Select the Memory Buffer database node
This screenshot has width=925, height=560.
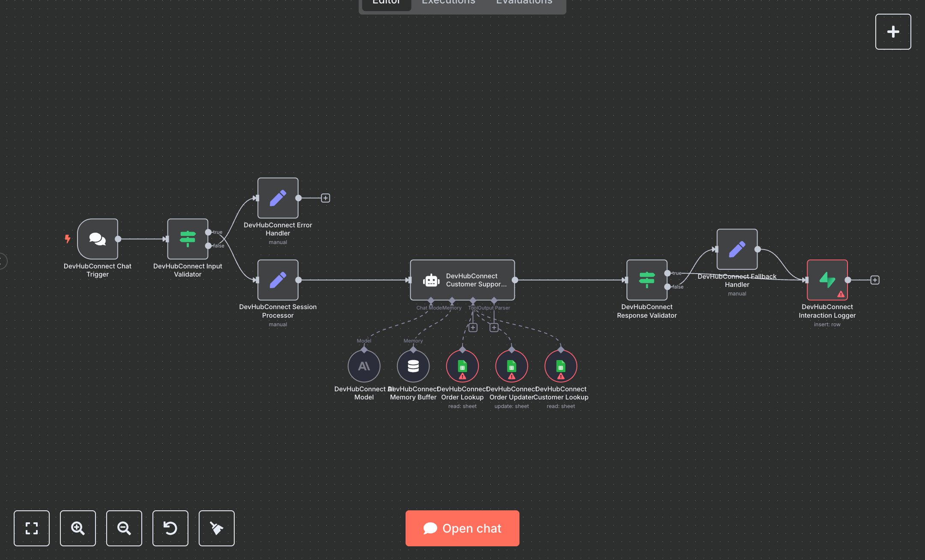tap(413, 366)
